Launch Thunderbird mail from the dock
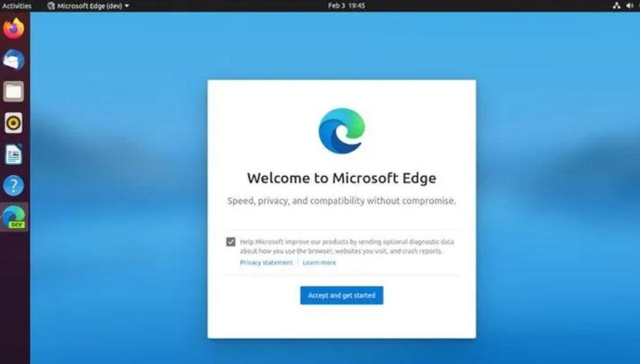 pos(14,60)
